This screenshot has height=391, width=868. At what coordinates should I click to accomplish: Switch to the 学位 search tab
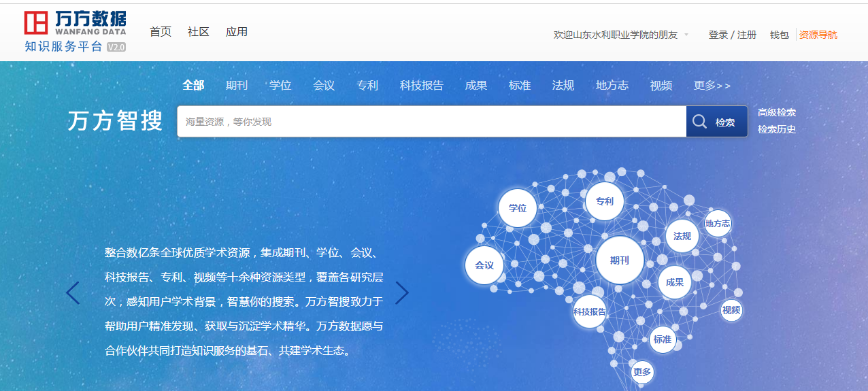click(280, 85)
